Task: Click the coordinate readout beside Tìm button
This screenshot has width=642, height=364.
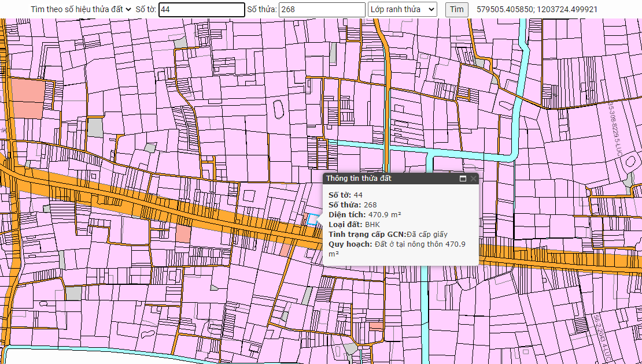Action: coord(537,9)
